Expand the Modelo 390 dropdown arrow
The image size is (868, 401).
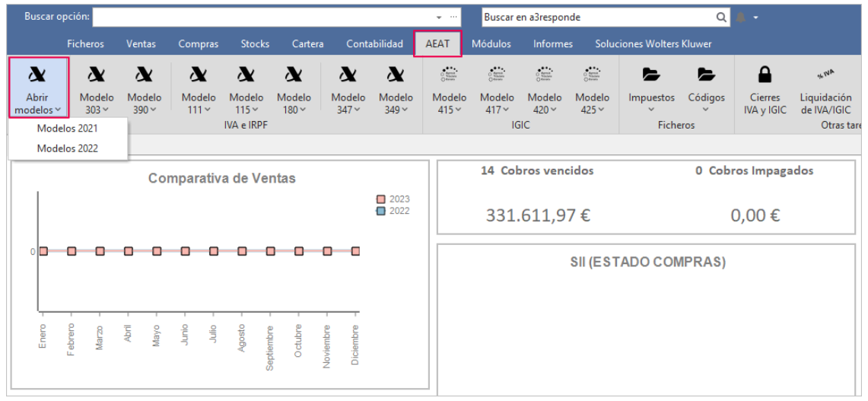click(154, 110)
